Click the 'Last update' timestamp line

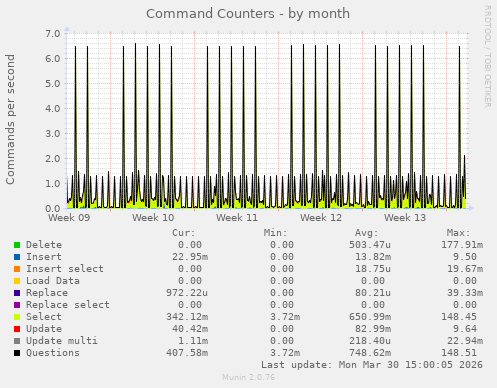point(372,365)
